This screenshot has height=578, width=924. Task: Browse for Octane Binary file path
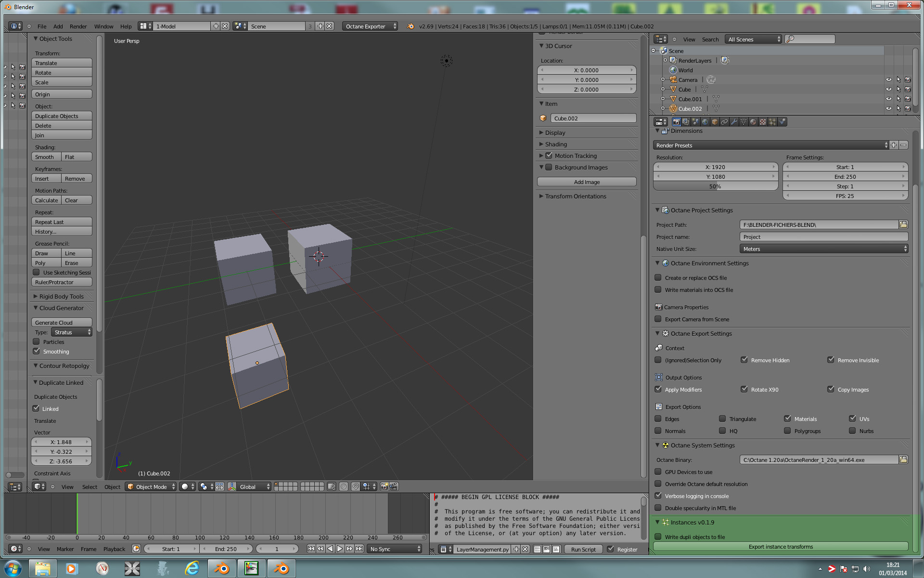(903, 460)
